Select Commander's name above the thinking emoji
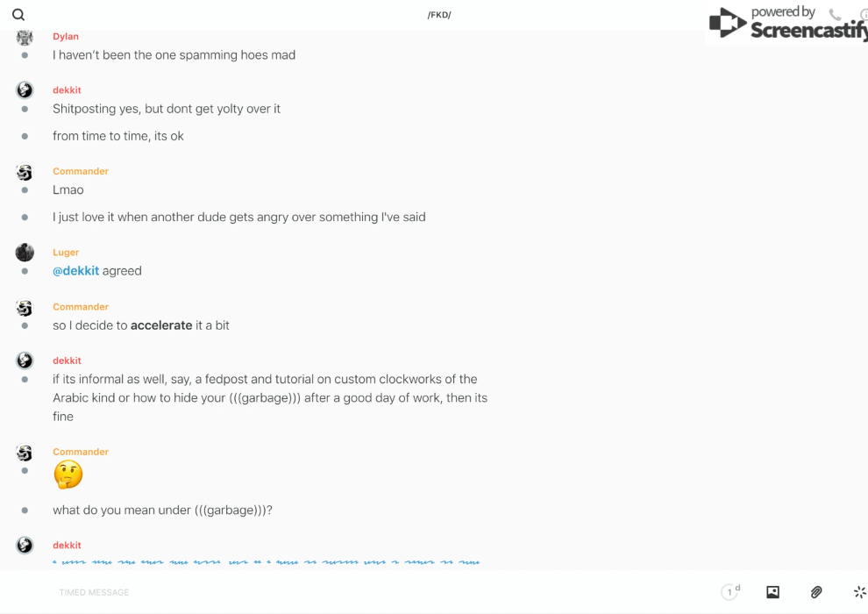The width and height of the screenshot is (868, 614). pos(81,452)
